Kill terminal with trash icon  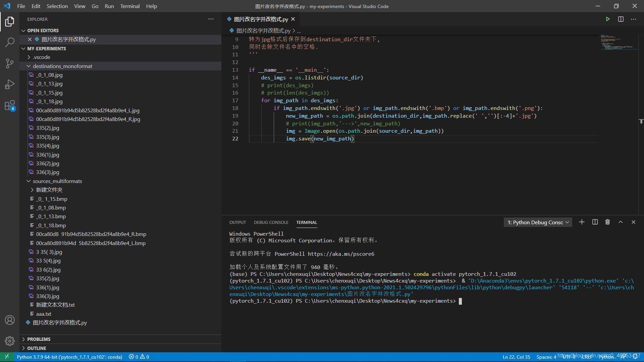(x=607, y=222)
